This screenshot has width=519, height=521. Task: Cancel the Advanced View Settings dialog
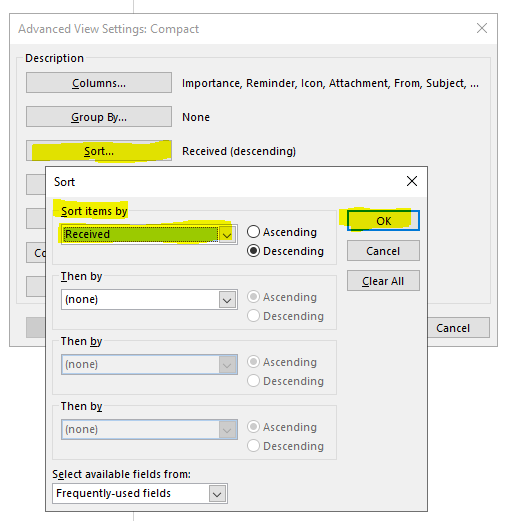[458, 328]
